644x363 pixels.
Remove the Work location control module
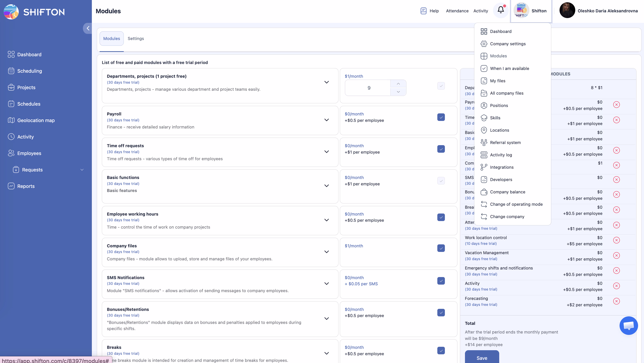point(616,240)
